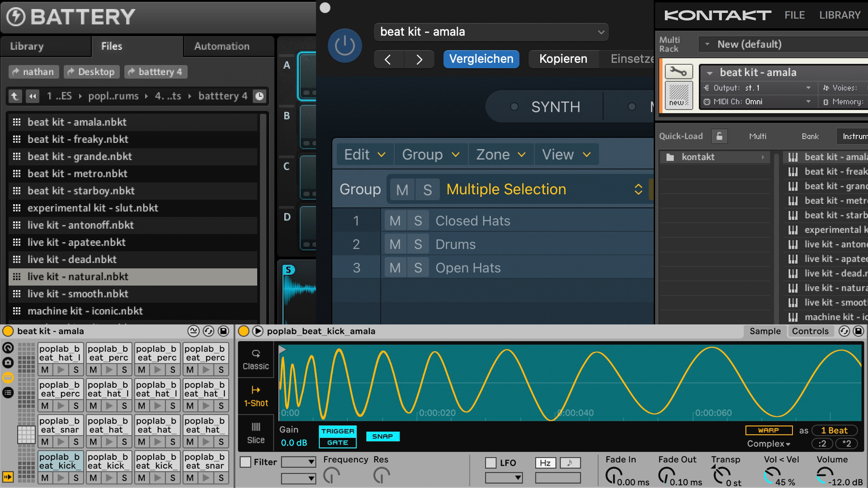Click the Quick-Load lock icon
Viewport: 868px width, 488px height.
click(x=719, y=136)
